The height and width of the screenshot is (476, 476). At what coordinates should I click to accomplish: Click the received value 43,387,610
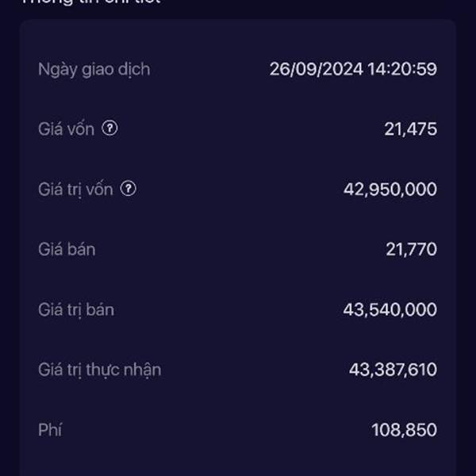pyautogui.click(x=393, y=370)
